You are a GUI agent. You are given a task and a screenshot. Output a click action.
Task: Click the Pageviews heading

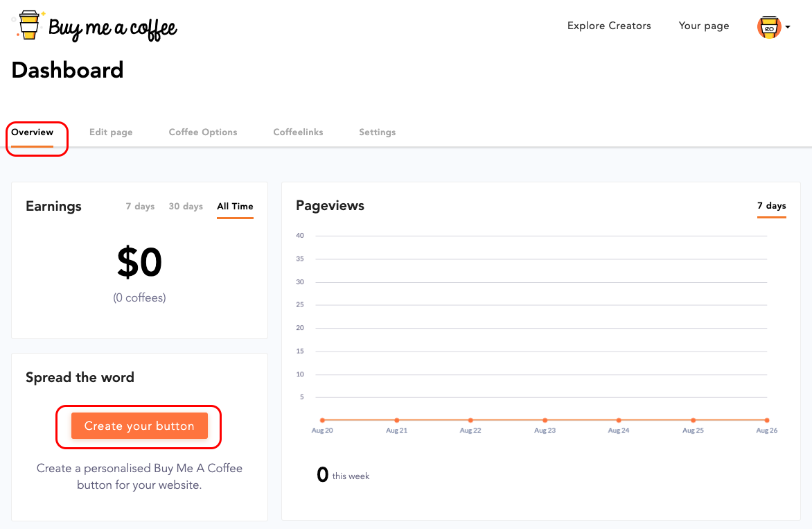point(330,206)
